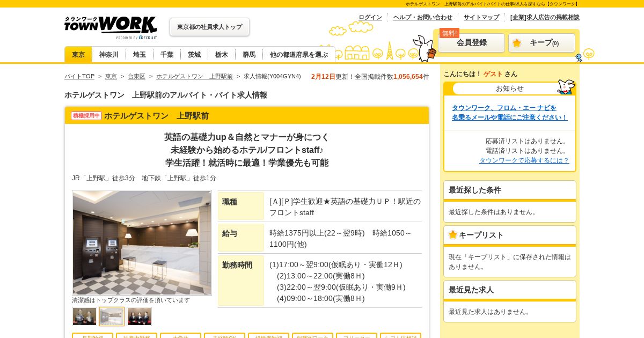The height and width of the screenshot is (338, 644).
Task: Click the ログイン link
Action: 370,17
